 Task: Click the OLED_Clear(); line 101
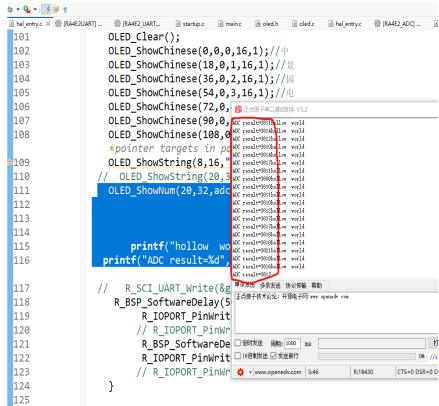(144, 37)
